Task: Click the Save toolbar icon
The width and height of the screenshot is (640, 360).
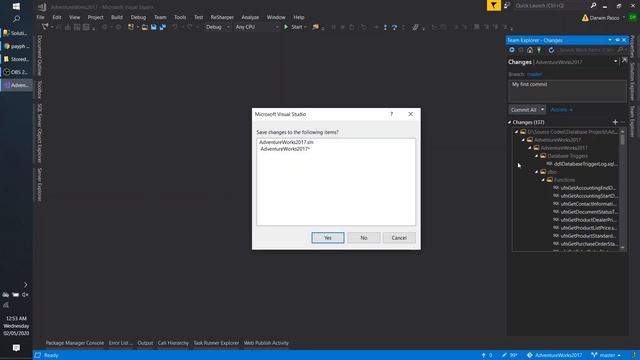Action: click(x=153, y=27)
